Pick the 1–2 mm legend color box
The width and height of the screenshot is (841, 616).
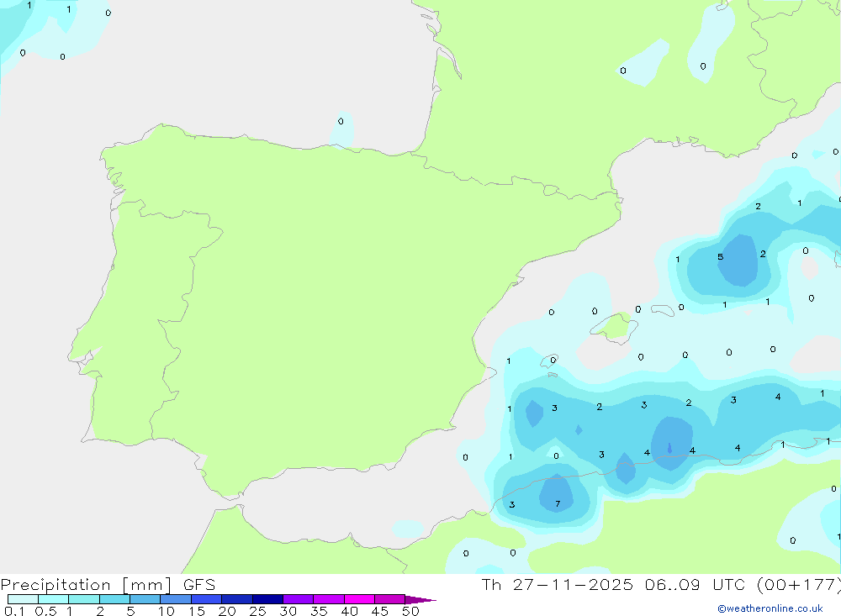[x=84, y=599]
